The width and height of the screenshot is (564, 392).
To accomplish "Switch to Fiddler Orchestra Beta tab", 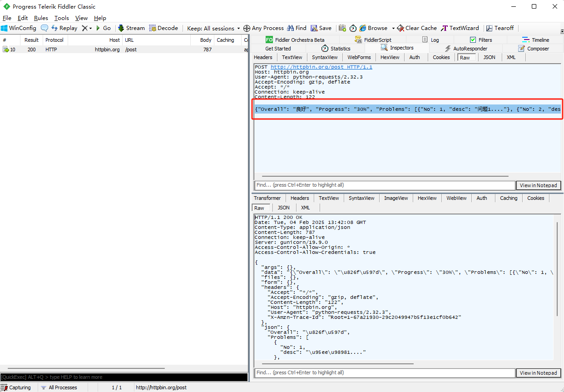I will coord(295,40).
